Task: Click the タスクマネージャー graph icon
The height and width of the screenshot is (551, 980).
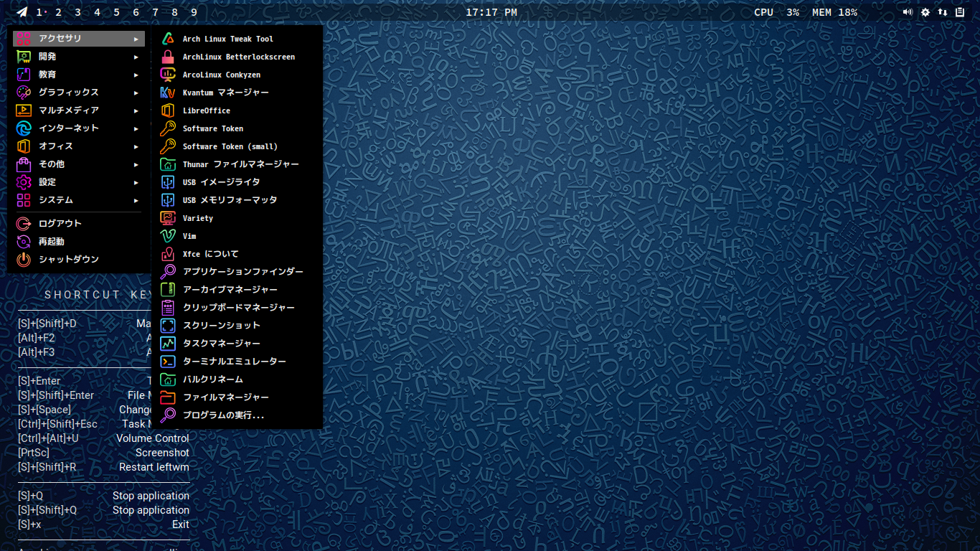Action: pos(168,344)
